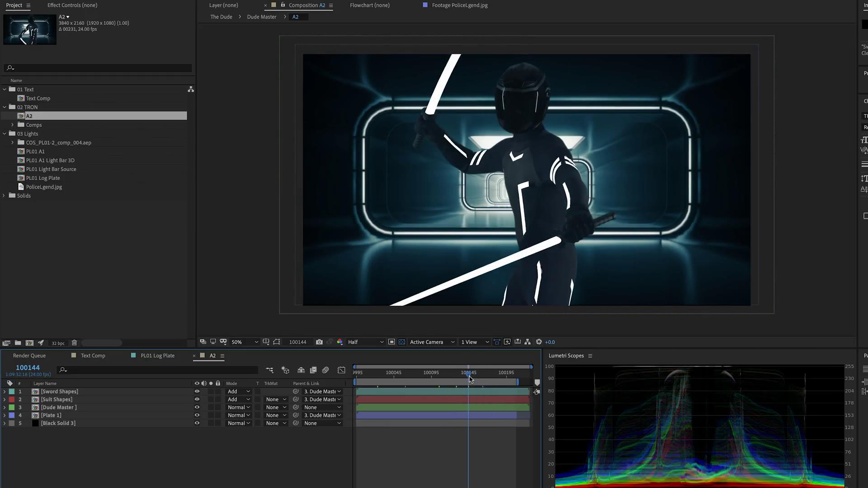Click the current time display 100144 in timeline
The width and height of the screenshot is (868, 488).
click(28, 368)
